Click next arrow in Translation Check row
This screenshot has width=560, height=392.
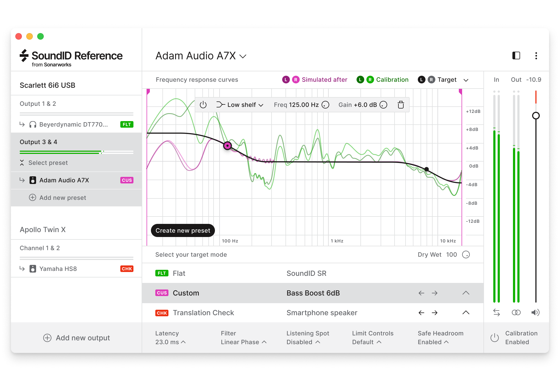click(x=434, y=313)
